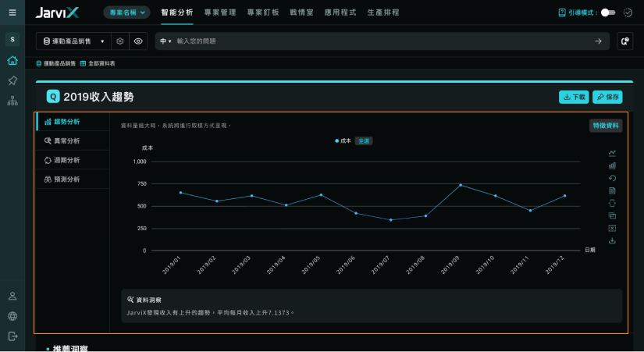
Task: Click the 2019/01 data point
Action: click(181, 193)
